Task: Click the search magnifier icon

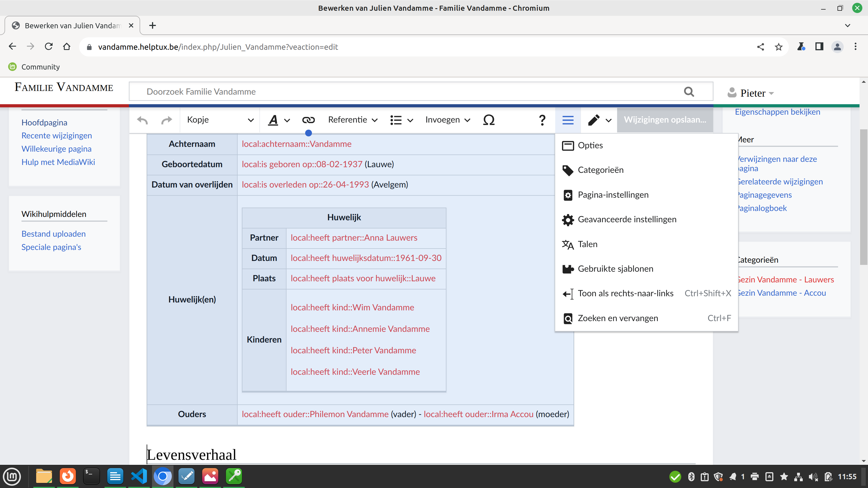Action: click(689, 91)
